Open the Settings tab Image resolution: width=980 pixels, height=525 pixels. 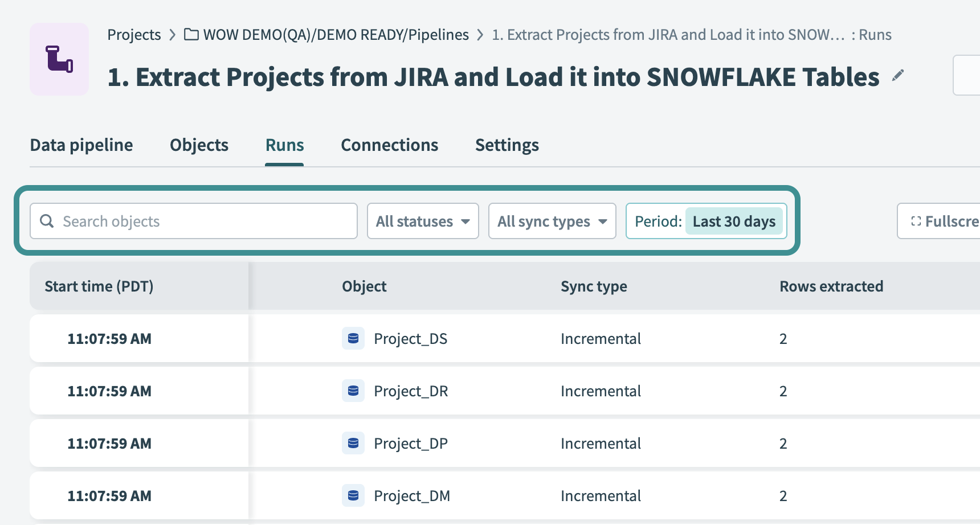point(507,145)
